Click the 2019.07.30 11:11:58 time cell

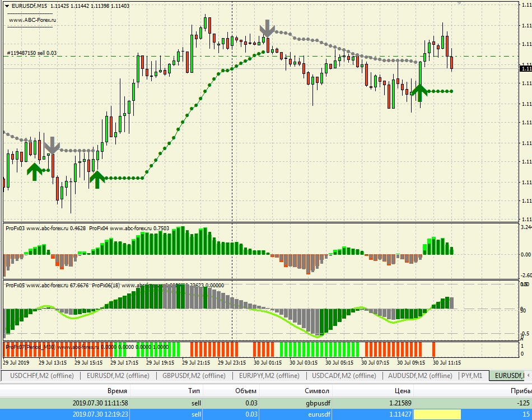100,403
